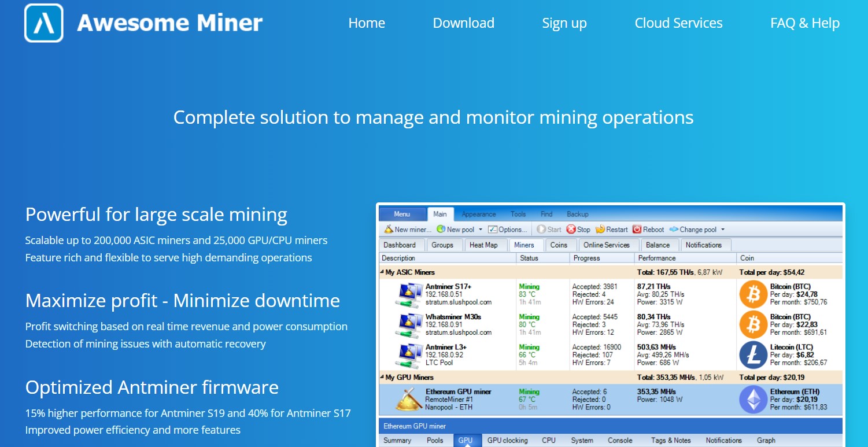The width and height of the screenshot is (868, 447).
Task: Open the Sign up link
Action: coord(564,23)
